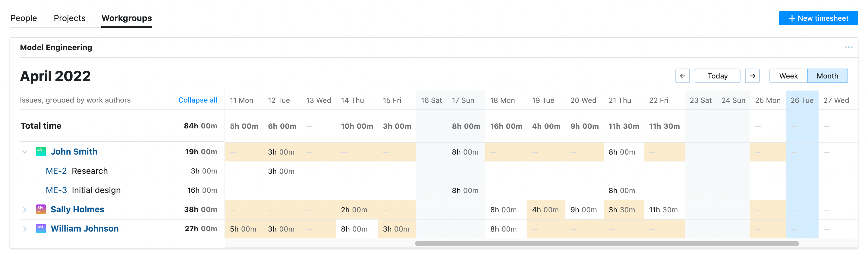
Task: Select the 26 Tue column header
Action: 802,100
